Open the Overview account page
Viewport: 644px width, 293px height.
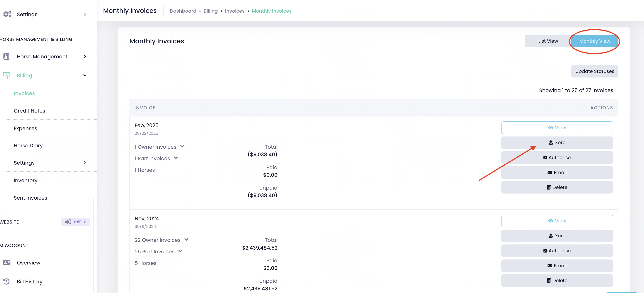29,263
